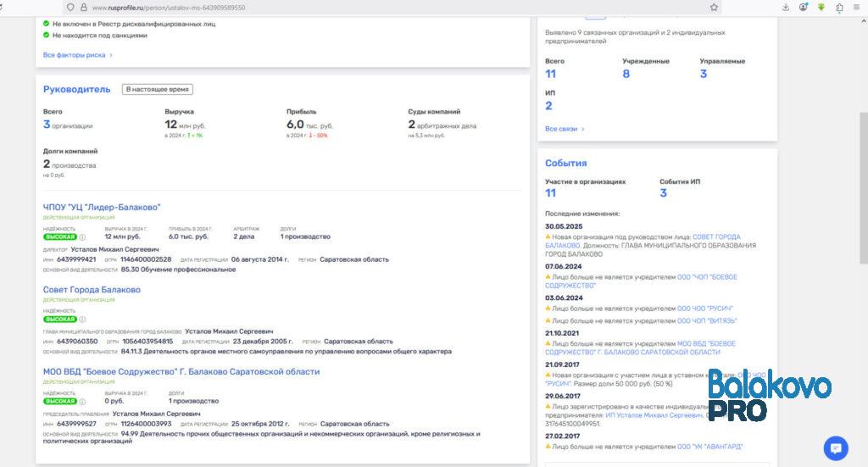Open ООО ЧОО "РУСИЧ" event link
868x467 pixels.
point(704,309)
